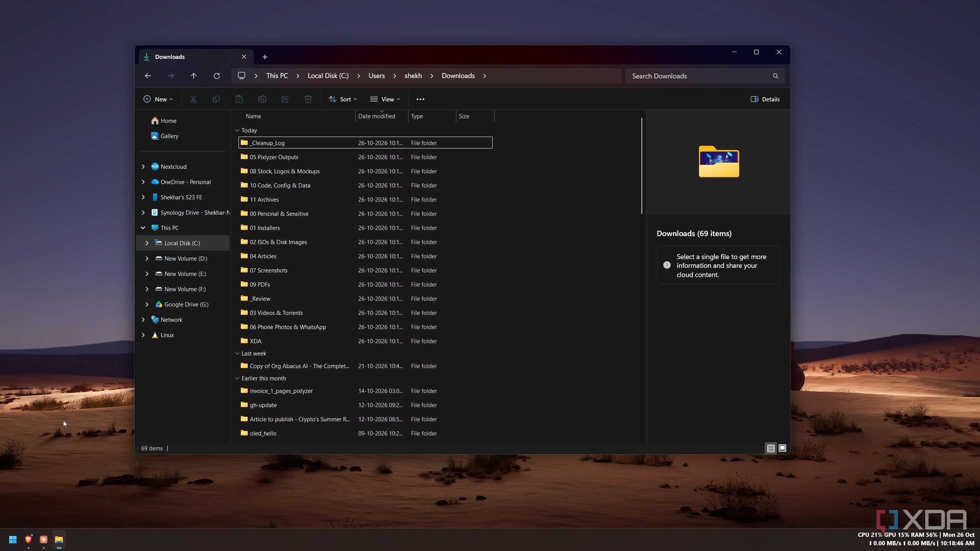Click the folder preview thumbnail
980x551 pixels.
point(719,161)
